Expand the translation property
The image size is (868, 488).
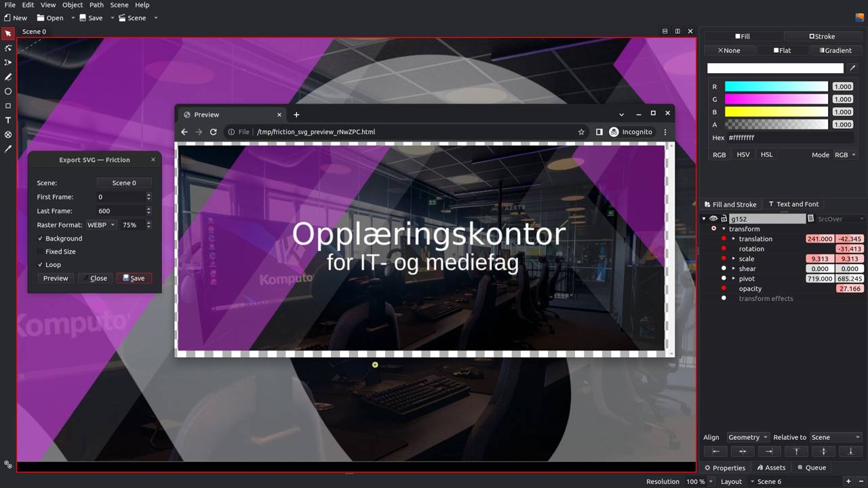point(734,239)
